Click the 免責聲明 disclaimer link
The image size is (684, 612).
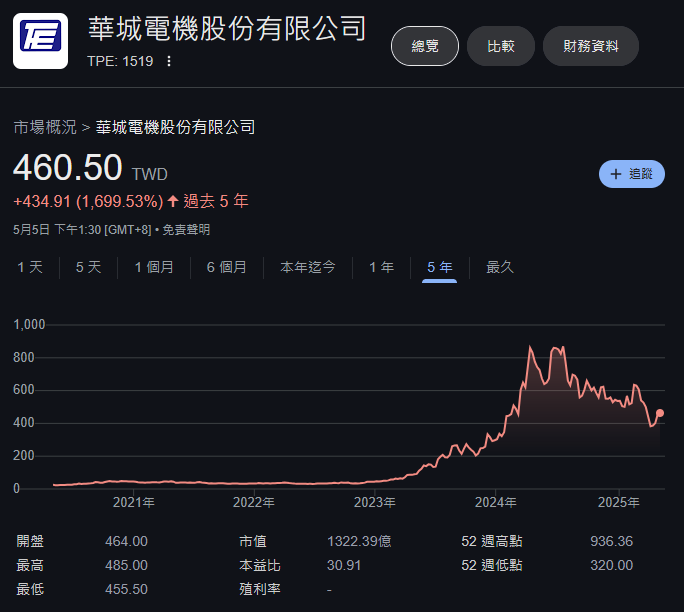[186, 229]
